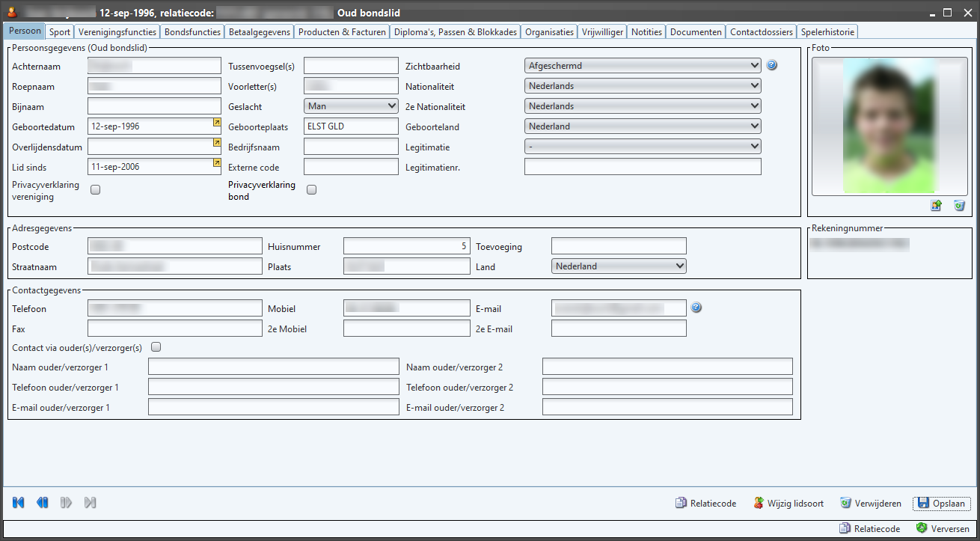Select the Persoon tab
Viewport: 980px width, 541px height.
[x=25, y=31]
